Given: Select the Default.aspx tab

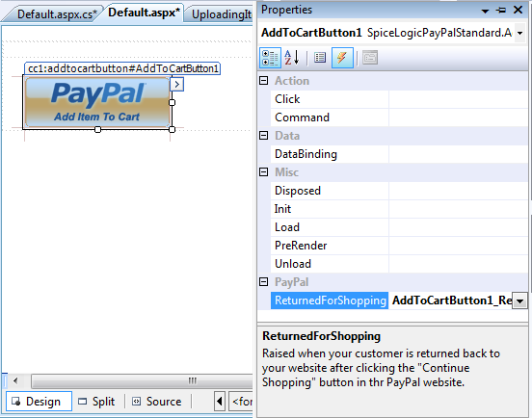Looking at the screenshot, I should click(x=144, y=13).
